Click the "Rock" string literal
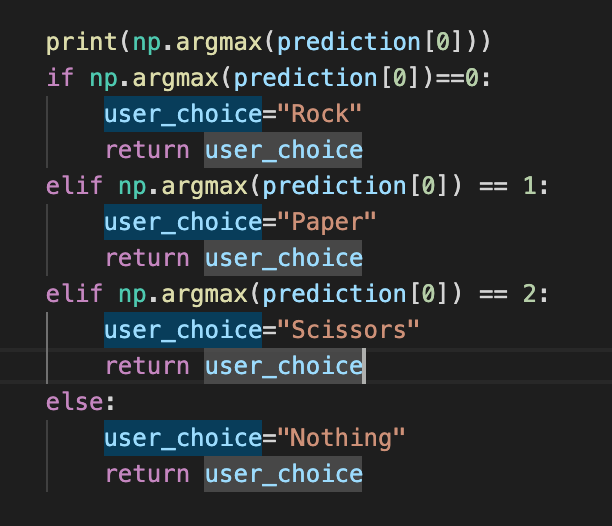Viewport: 612px width, 526px height. tap(319, 114)
